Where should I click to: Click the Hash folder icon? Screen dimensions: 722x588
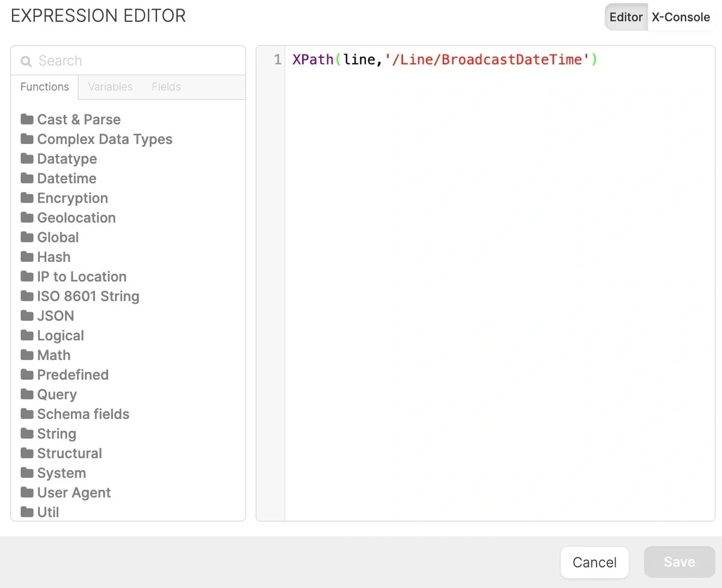[26, 257]
